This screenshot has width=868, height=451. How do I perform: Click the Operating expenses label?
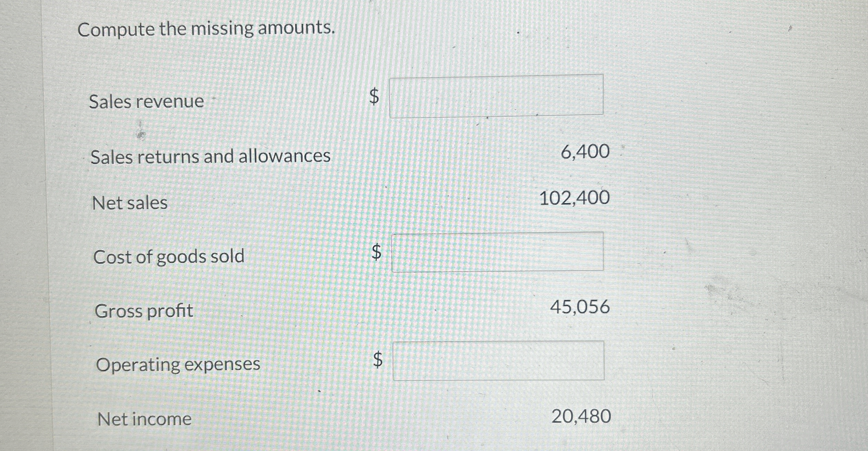click(x=178, y=364)
